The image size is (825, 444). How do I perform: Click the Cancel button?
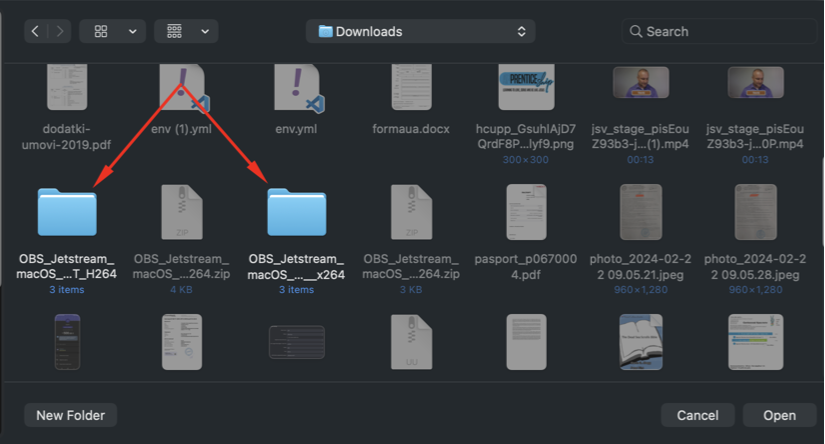[698, 415]
